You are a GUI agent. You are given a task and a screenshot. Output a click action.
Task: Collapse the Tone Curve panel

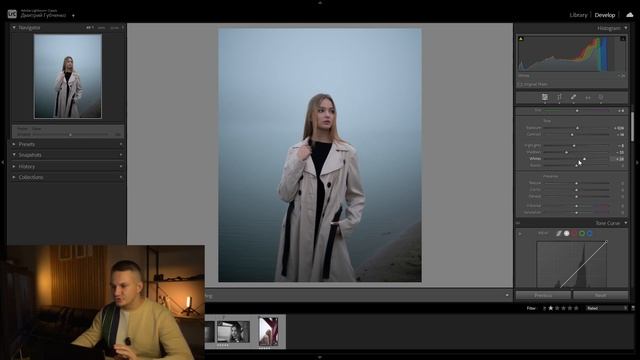(626, 223)
